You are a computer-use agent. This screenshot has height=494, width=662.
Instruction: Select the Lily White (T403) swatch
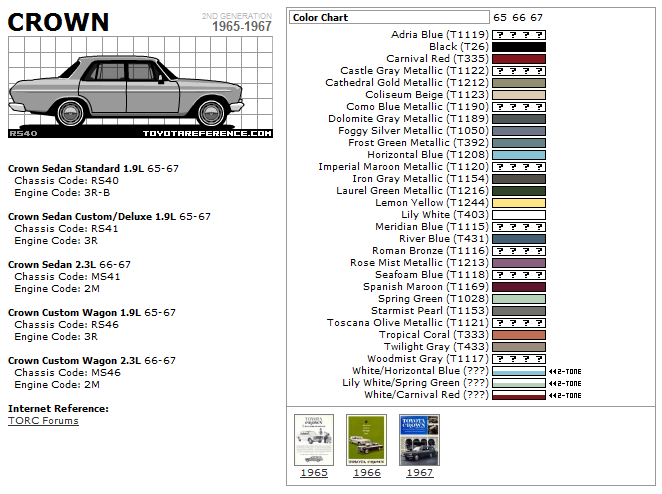tap(519, 215)
